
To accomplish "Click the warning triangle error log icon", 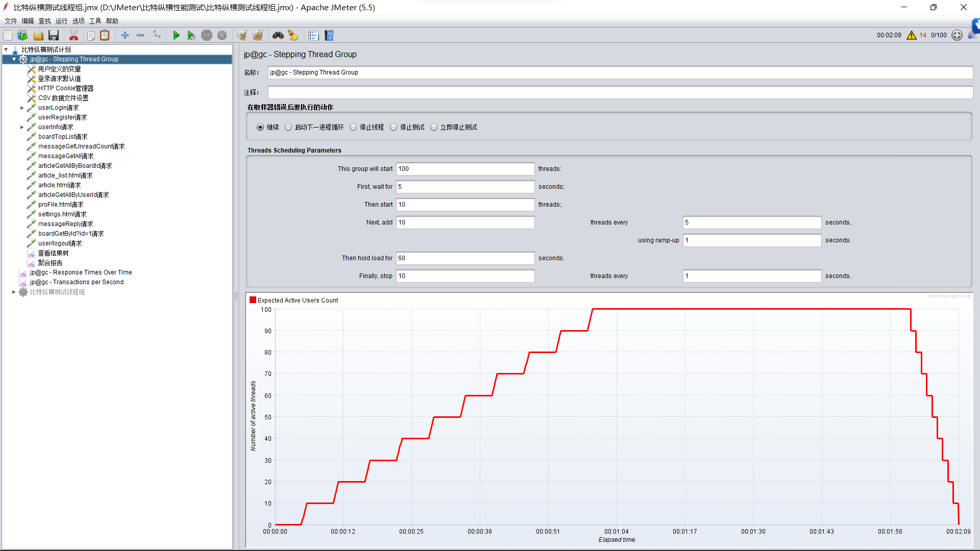I will tap(911, 35).
